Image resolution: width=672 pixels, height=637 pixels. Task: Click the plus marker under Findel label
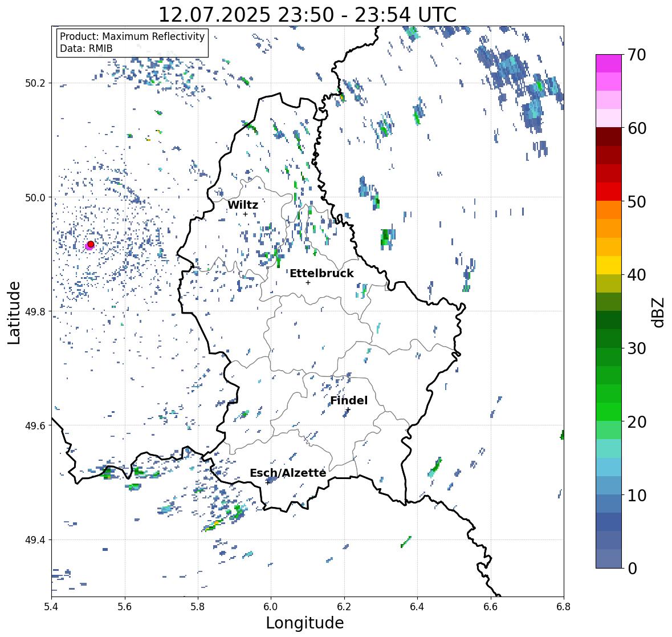pyautogui.click(x=348, y=410)
